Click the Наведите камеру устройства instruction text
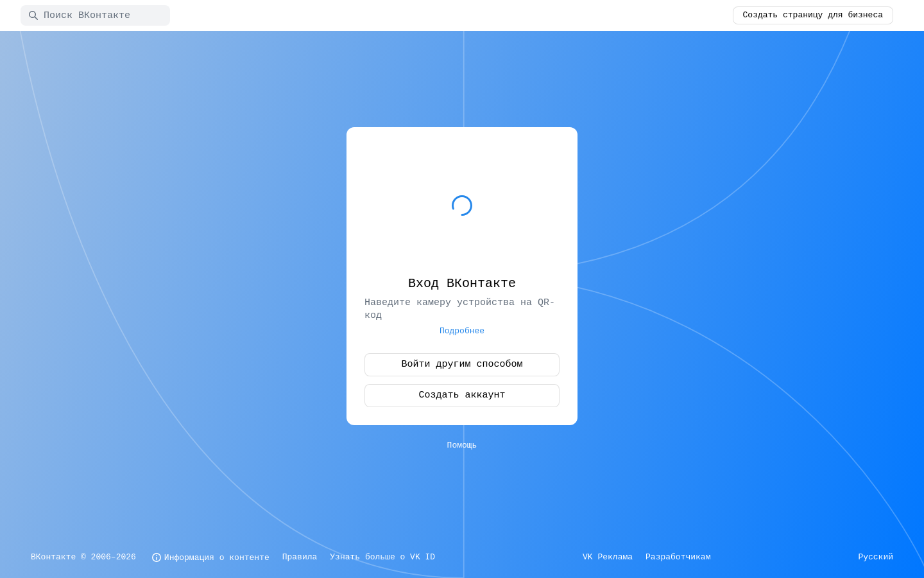 [459, 309]
